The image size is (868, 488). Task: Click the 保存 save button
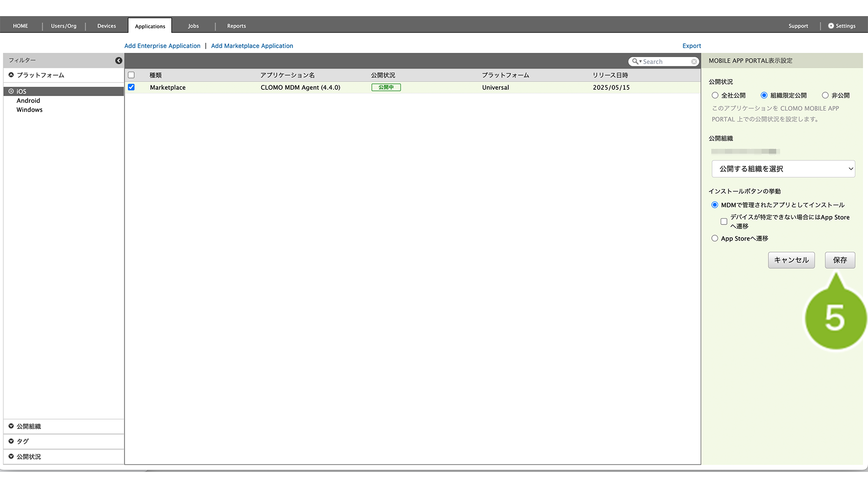(x=840, y=260)
